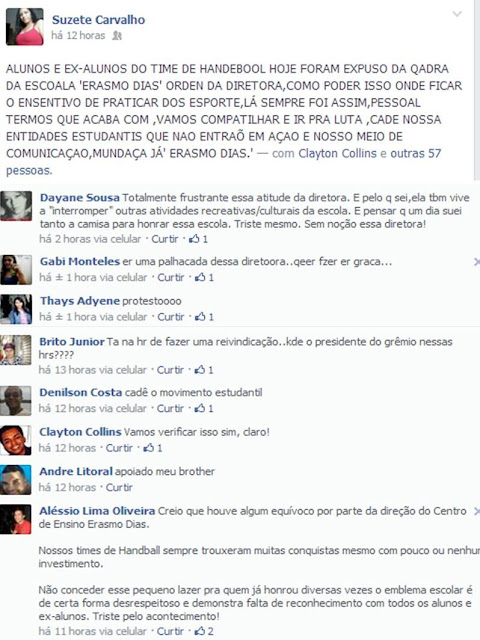Remove Gabi Monteles' comment with X
This screenshot has height=640, width=480.
point(477,262)
